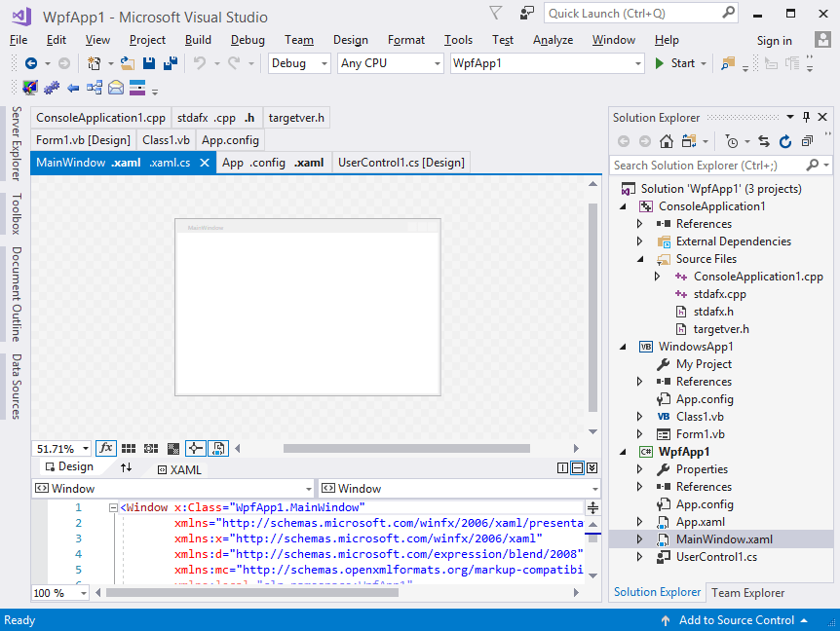The height and width of the screenshot is (631, 840).
Task: Swap the Design and XAML panes
Action: 126,468
